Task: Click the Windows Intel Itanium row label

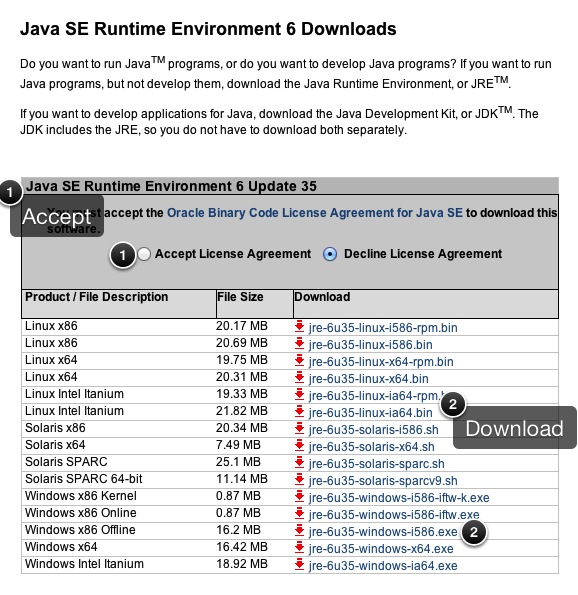Action: [x=84, y=564]
